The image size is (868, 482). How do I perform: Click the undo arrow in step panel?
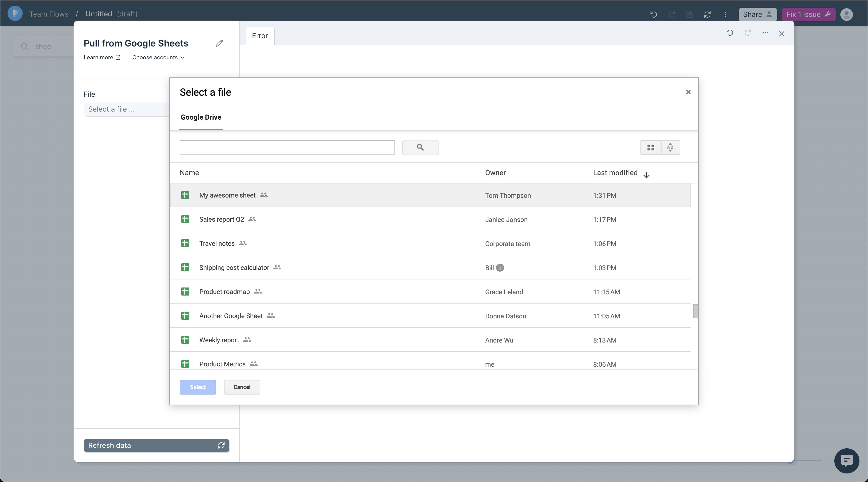tap(730, 33)
